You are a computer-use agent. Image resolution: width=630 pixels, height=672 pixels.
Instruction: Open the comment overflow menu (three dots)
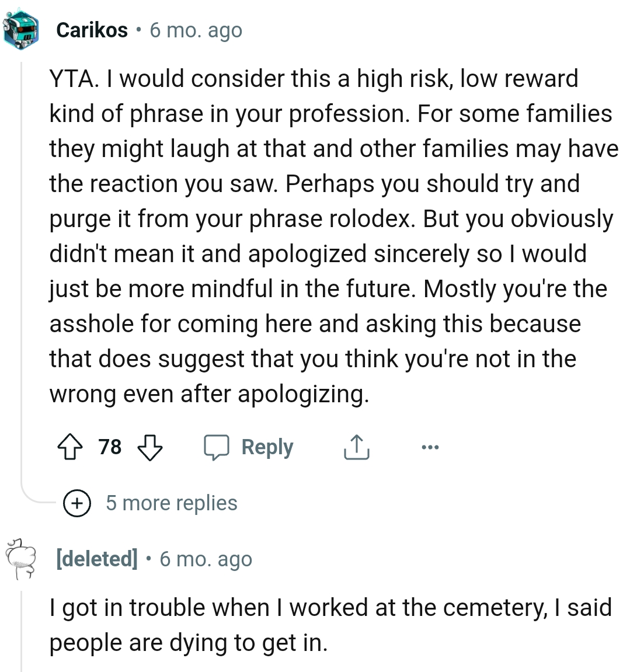(x=430, y=447)
